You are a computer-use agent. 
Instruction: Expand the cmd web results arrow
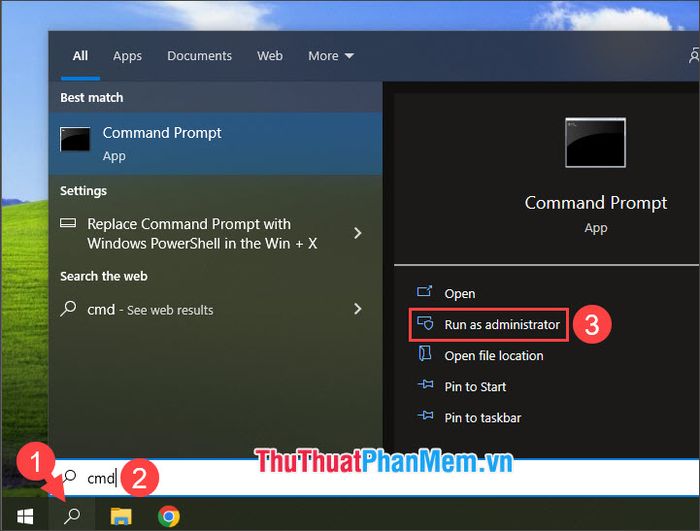point(358,309)
